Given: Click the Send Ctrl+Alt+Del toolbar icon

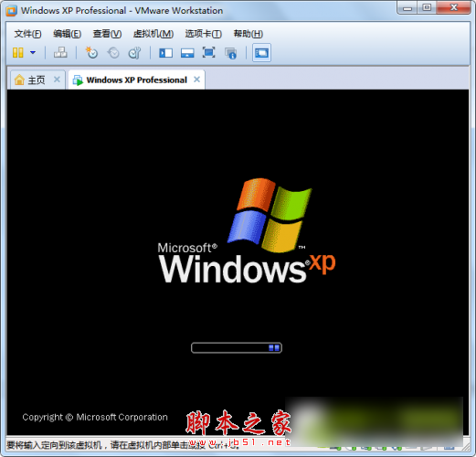Looking at the screenshot, I should tap(60, 52).
